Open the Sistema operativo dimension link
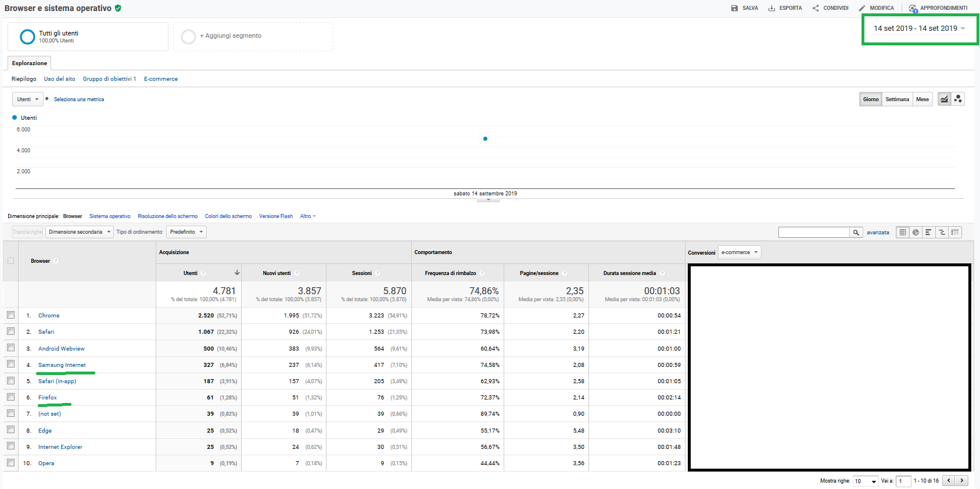 110,216
